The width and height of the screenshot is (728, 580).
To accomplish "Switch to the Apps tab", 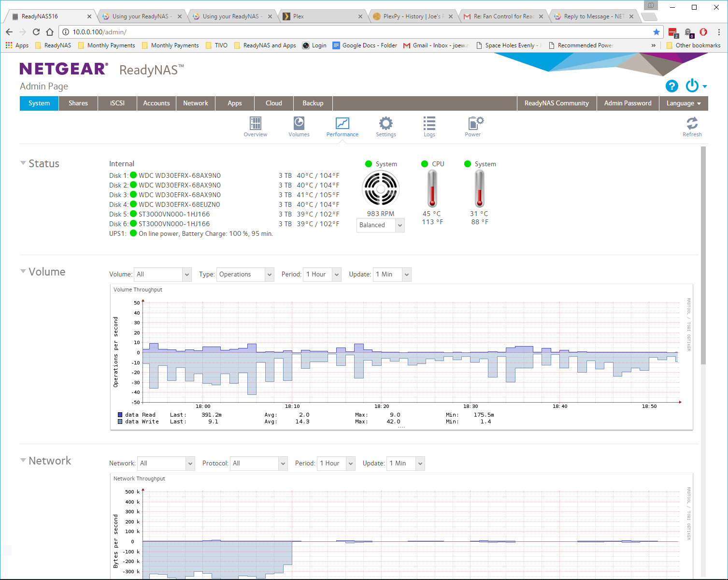I will (x=235, y=103).
